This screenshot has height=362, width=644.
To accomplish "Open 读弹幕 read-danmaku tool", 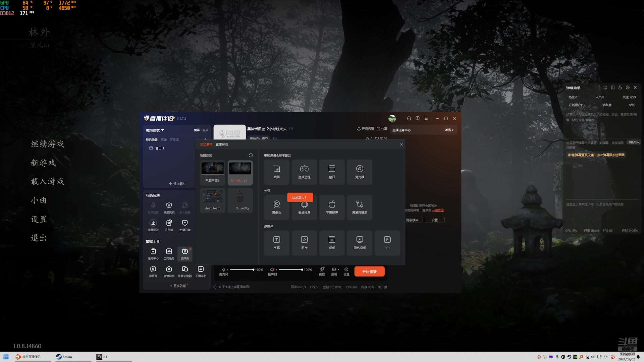I will [x=185, y=254].
